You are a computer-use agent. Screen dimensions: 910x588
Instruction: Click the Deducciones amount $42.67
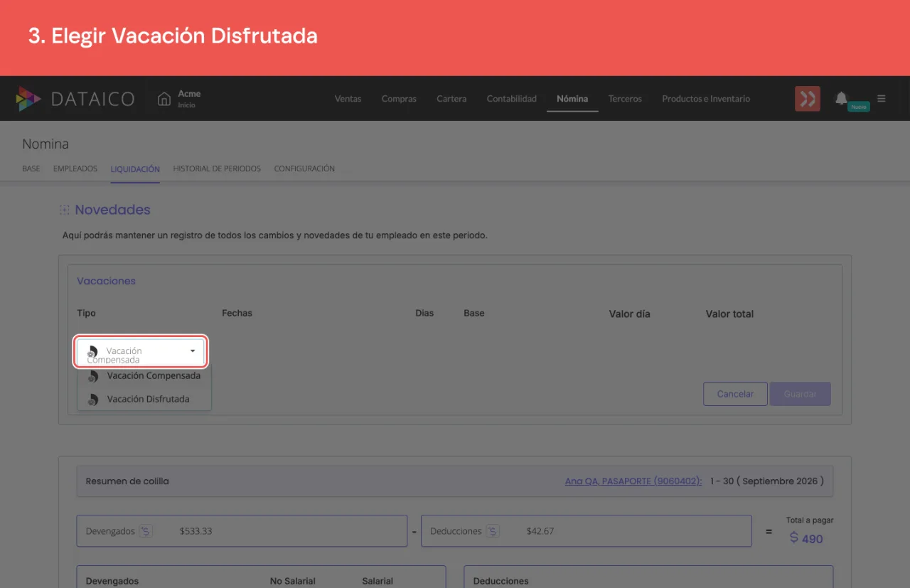pos(540,531)
